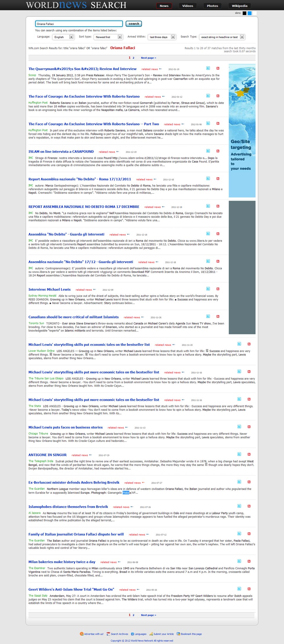Open Arrived Within dropdown showing last three days
This screenshot has height=644, width=284.
tap(162, 37)
